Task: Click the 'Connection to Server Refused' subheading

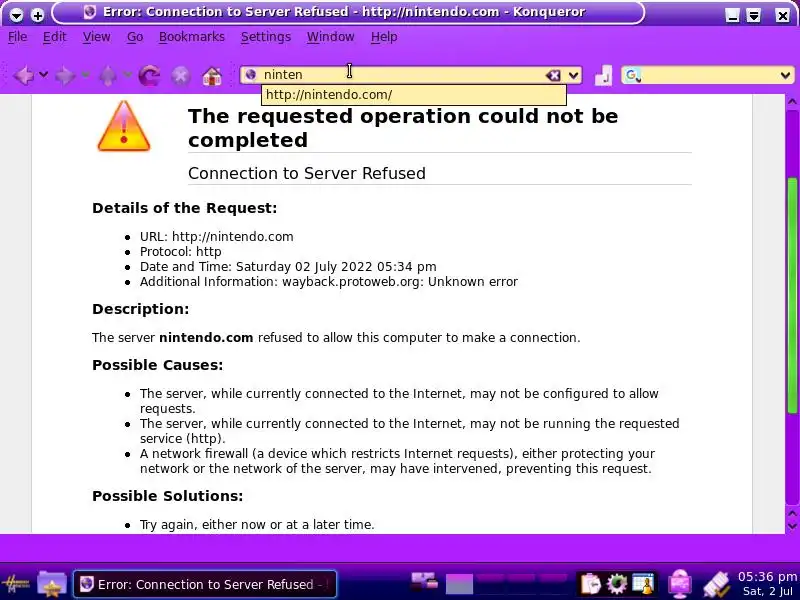Action: [307, 173]
